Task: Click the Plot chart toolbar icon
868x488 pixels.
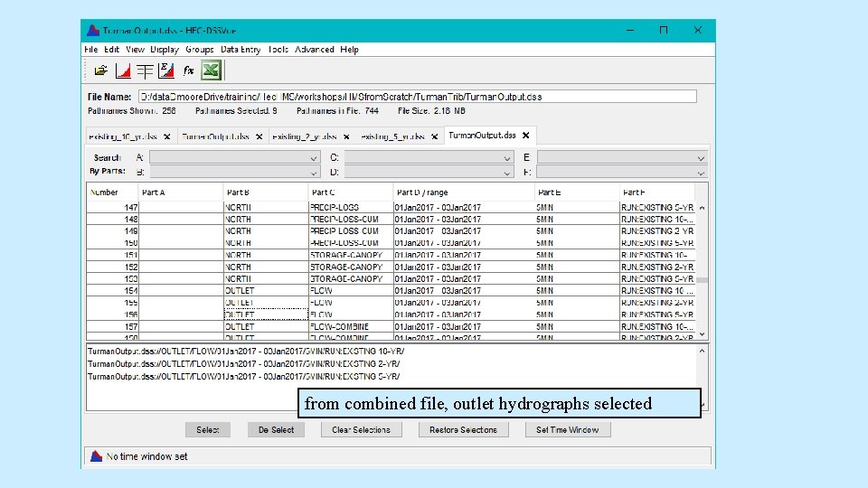Action: 123,70
